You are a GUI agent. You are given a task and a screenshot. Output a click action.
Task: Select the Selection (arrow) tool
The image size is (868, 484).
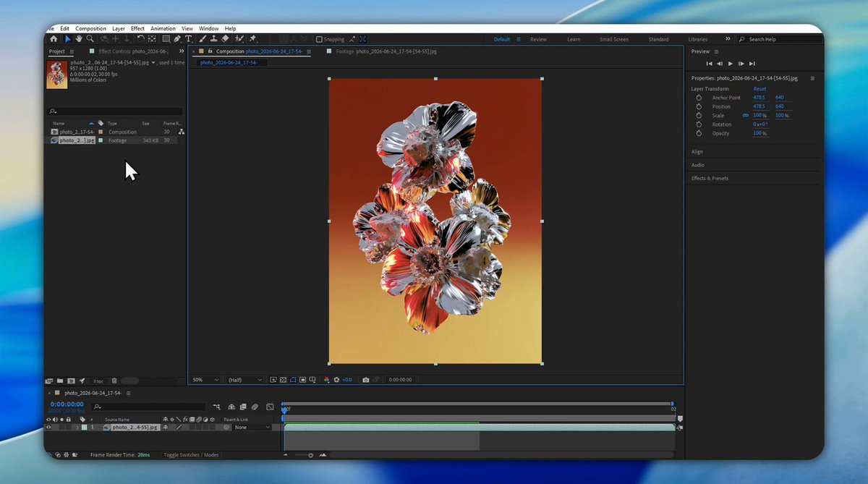[68, 39]
